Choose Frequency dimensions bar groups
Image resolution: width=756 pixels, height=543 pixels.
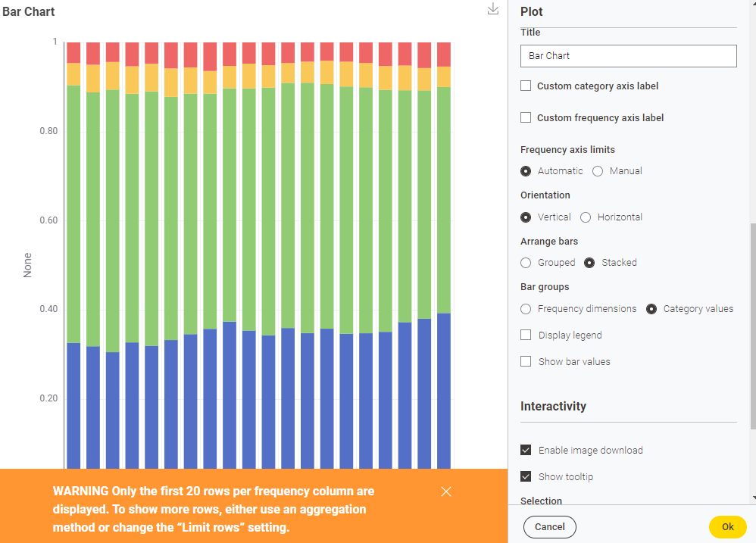tap(526, 309)
